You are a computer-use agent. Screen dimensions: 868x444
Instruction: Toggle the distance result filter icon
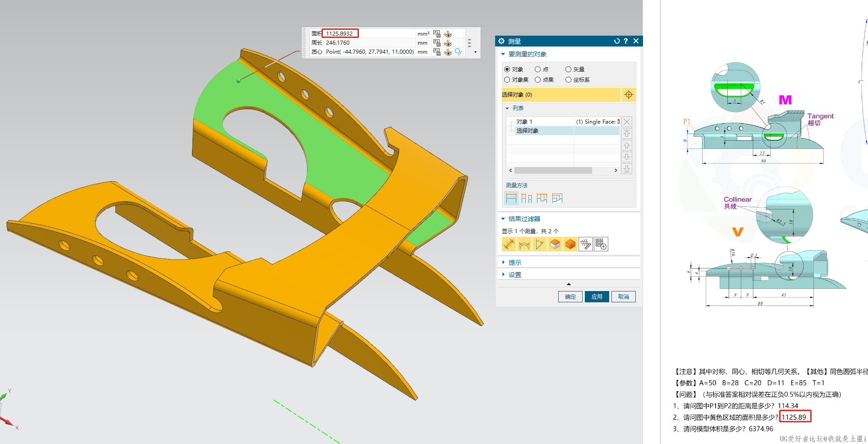tap(509, 244)
